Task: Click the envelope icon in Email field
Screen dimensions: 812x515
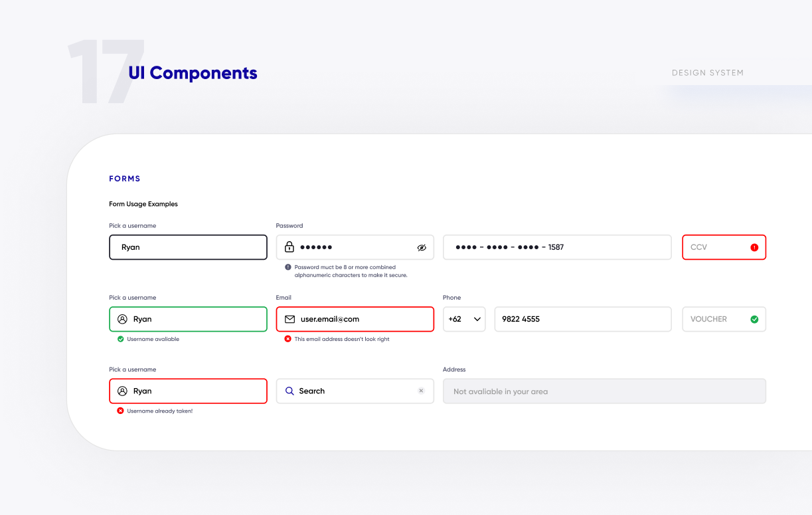Action: 289,319
